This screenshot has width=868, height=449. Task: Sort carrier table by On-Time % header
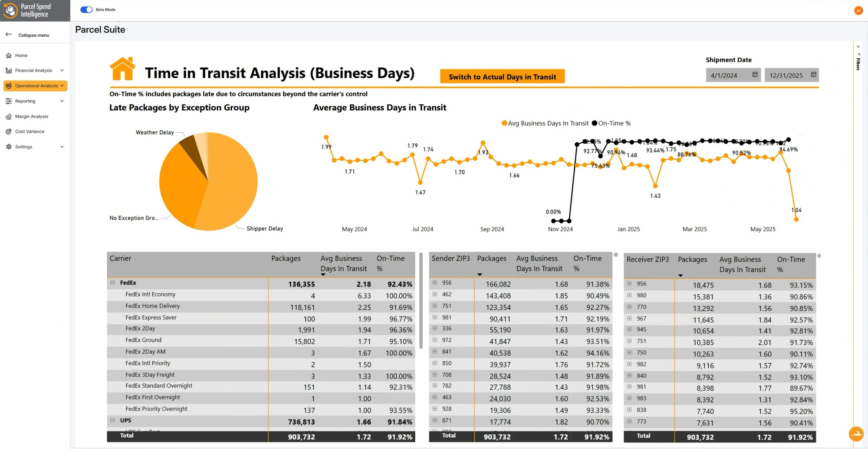coord(390,263)
